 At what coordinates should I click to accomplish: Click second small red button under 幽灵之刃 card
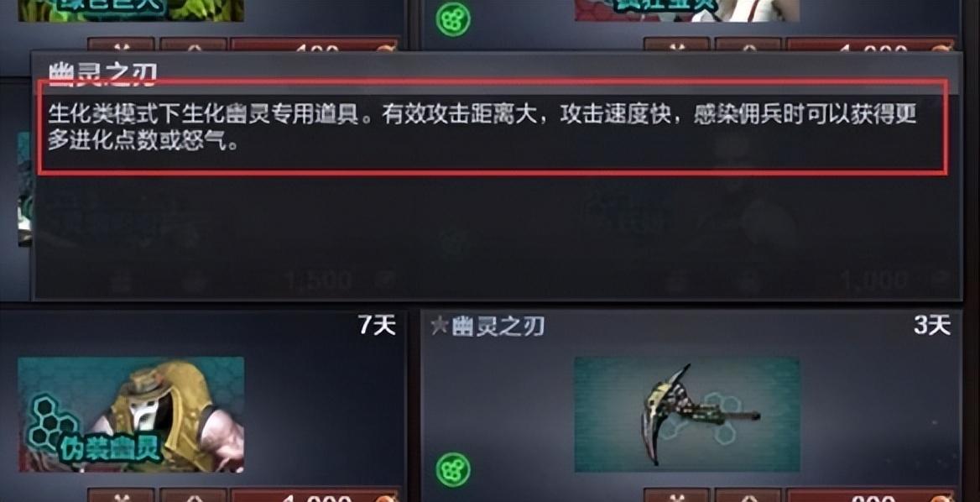[748, 495]
